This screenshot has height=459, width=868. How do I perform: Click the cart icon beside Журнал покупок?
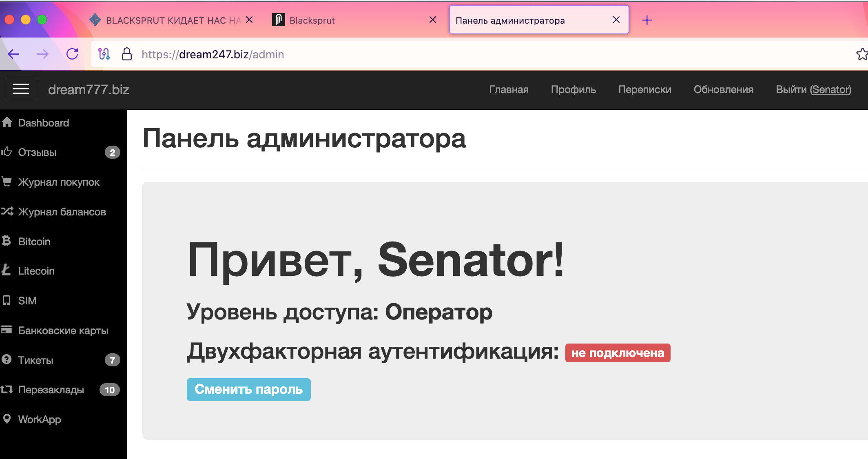tap(7, 181)
